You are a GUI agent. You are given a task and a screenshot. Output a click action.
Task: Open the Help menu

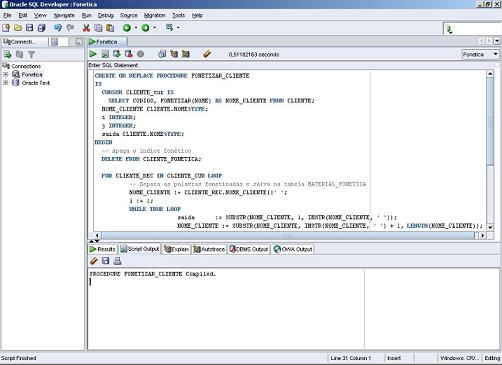tap(197, 15)
